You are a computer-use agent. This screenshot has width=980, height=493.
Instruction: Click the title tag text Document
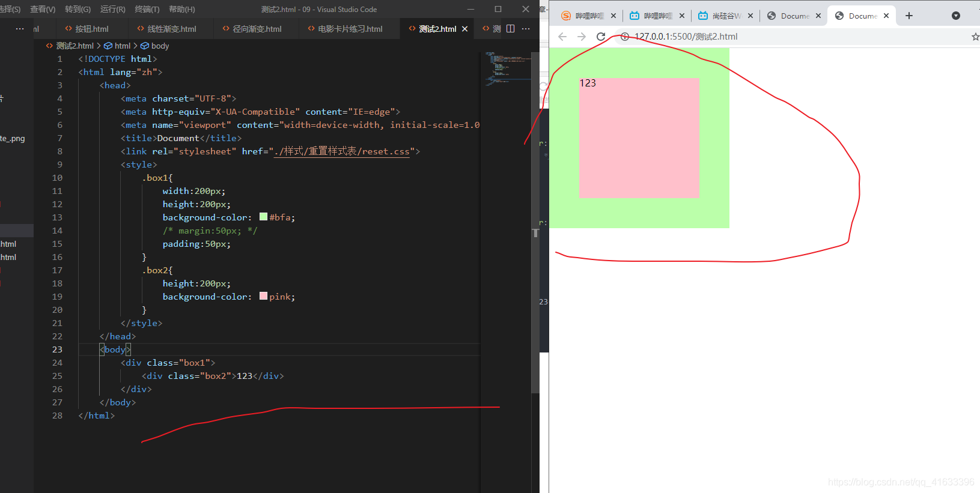178,138
